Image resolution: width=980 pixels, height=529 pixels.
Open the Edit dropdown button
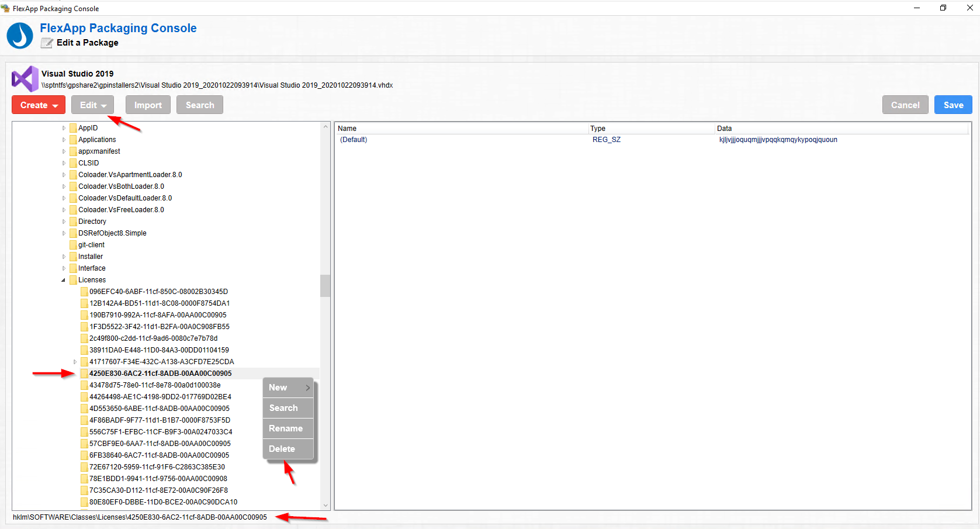(x=92, y=105)
